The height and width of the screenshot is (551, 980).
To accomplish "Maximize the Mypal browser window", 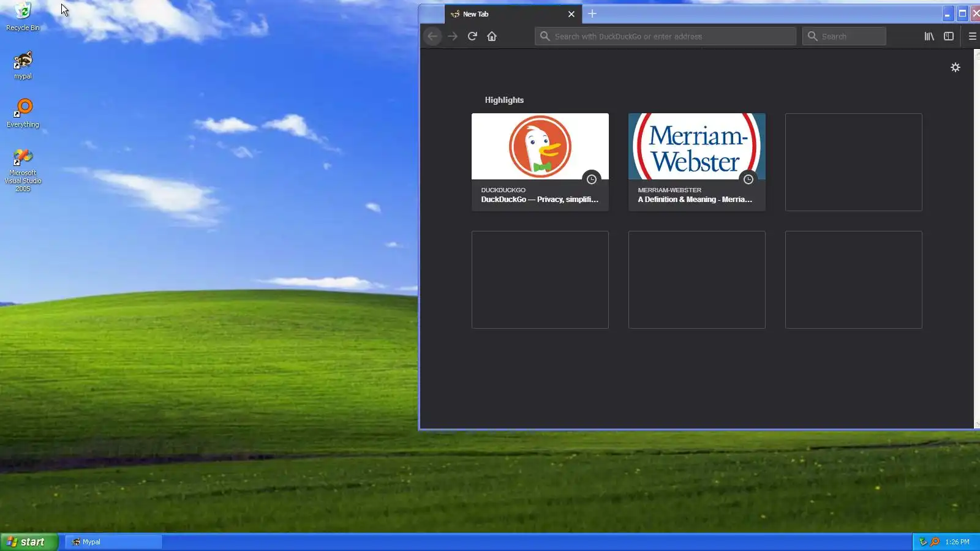I will (x=962, y=13).
